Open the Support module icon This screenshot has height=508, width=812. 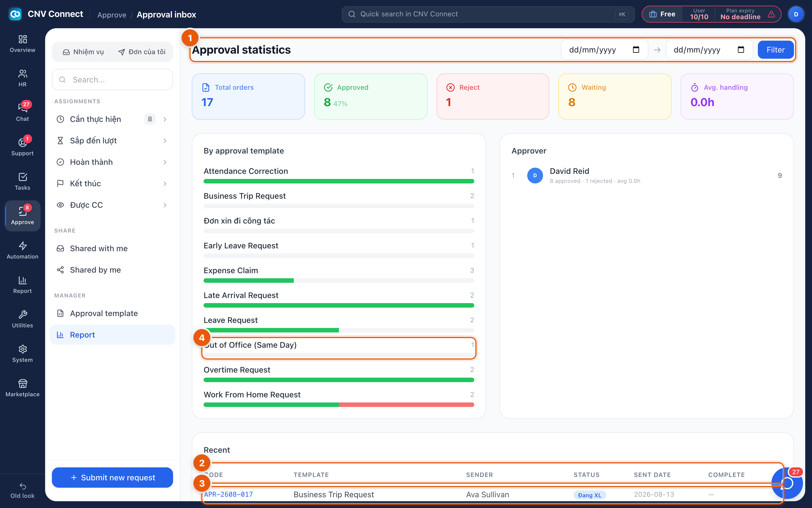coord(23,147)
